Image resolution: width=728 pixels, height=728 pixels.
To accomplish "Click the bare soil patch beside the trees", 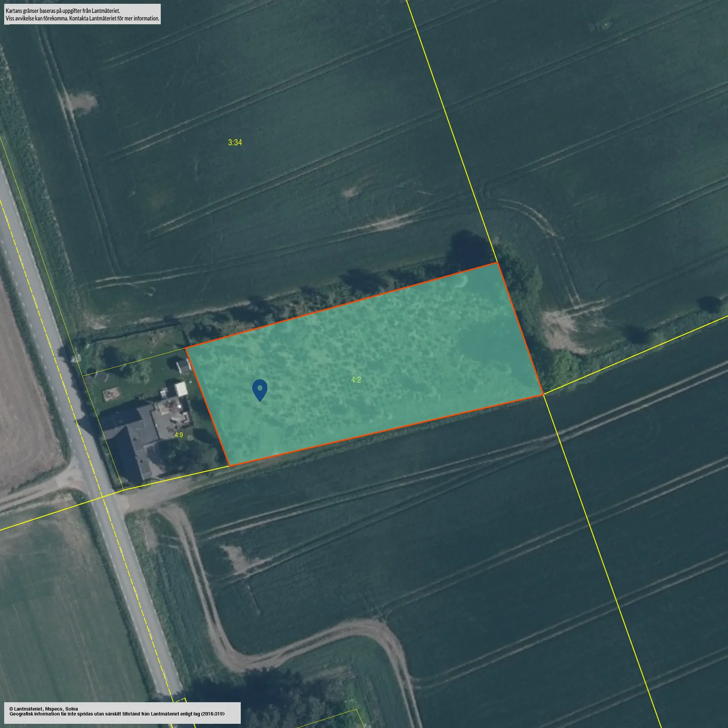I will tap(560, 326).
